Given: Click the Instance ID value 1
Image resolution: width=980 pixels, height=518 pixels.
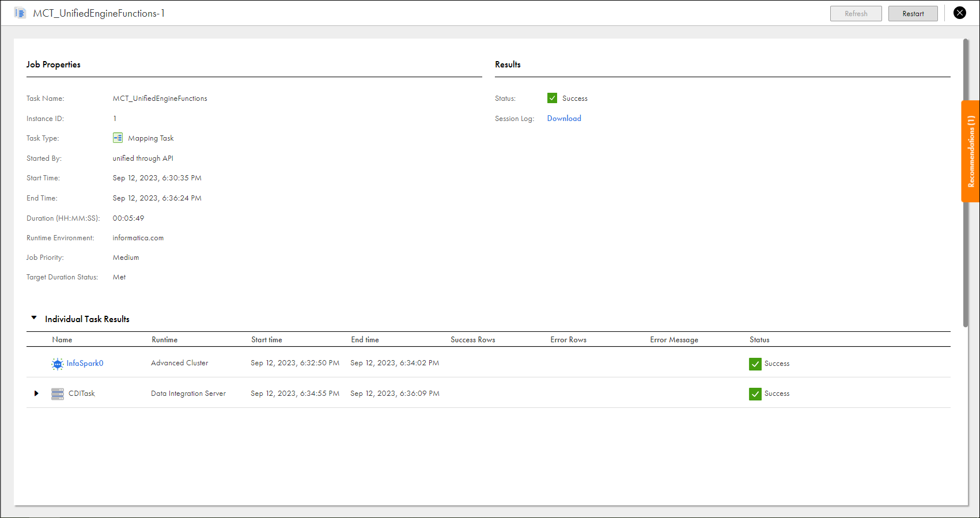Looking at the screenshot, I should click(115, 119).
